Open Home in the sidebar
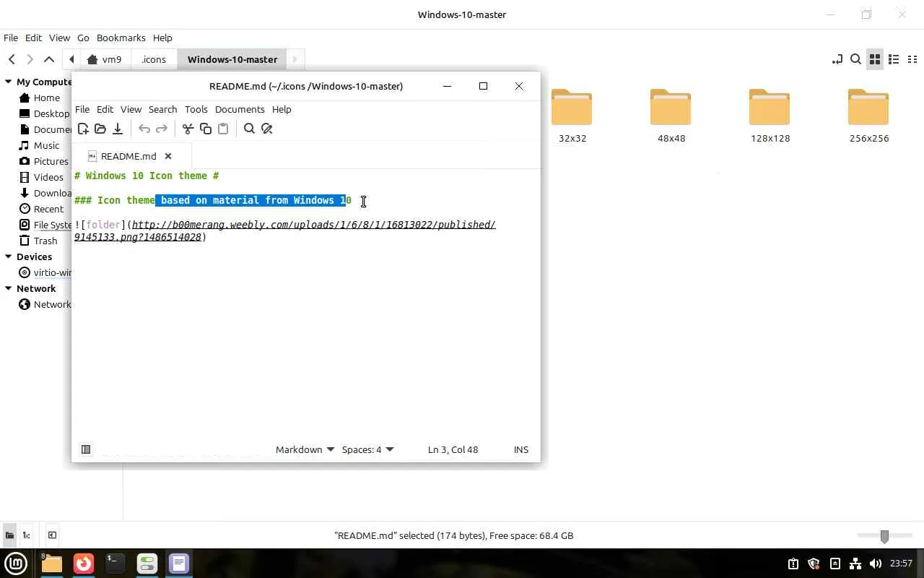The image size is (924, 578). (46, 98)
